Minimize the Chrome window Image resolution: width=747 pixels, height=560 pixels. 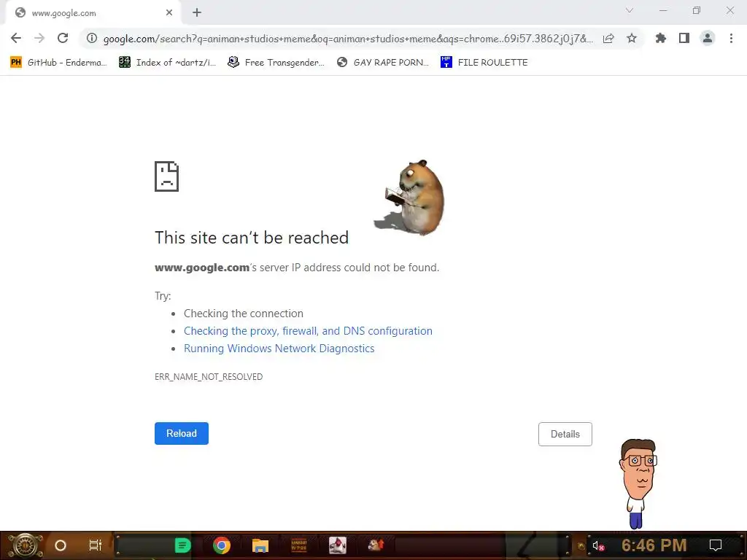pyautogui.click(x=663, y=10)
